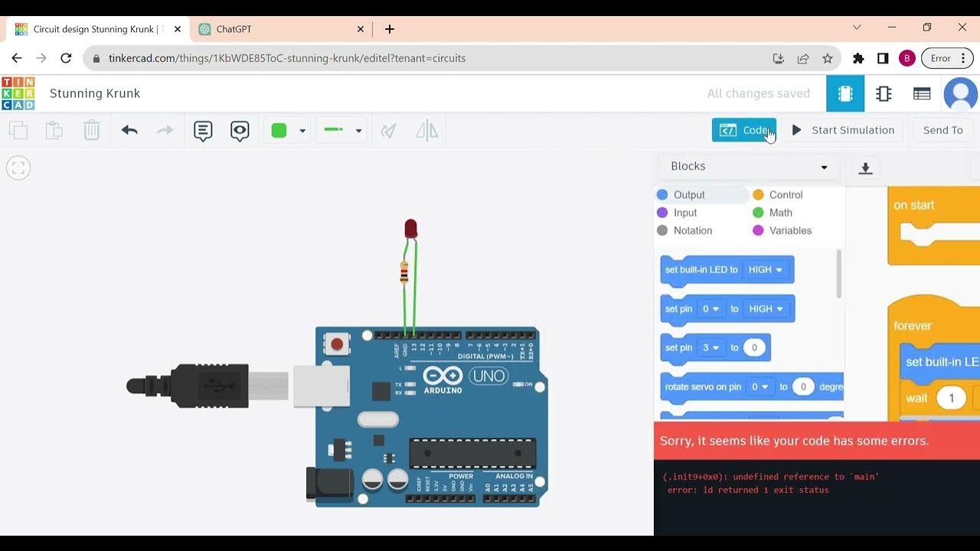Click the share page icon
The width and height of the screenshot is (980, 551).
click(x=803, y=58)
